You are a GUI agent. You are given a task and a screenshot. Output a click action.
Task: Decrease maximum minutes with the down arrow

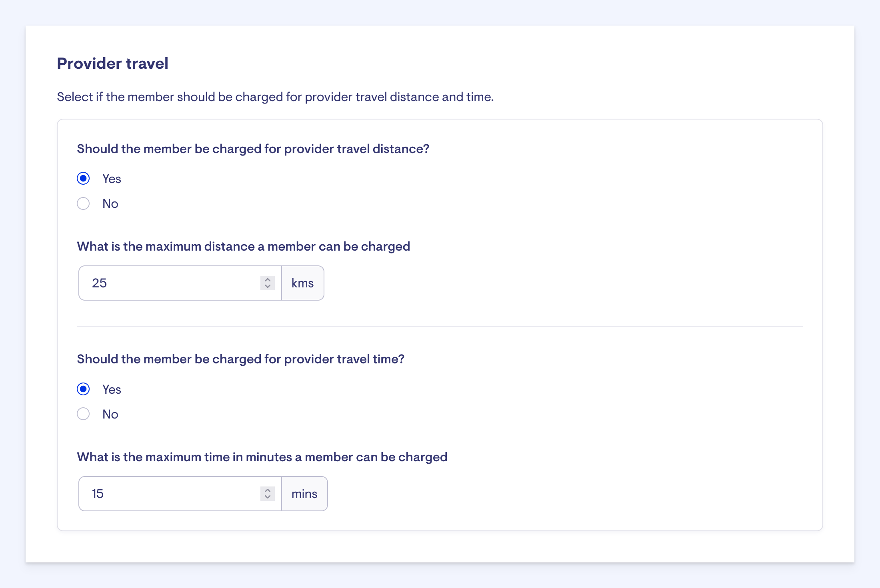(268, 497)
